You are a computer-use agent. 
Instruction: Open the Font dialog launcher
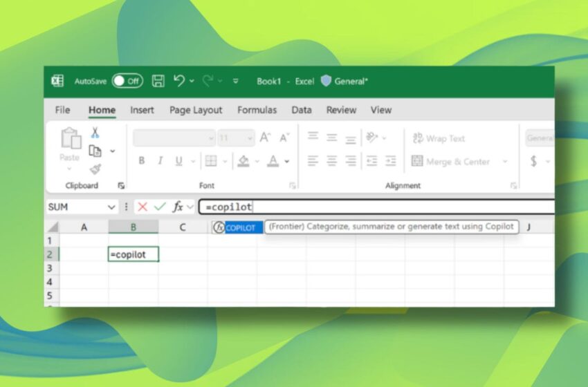(x=293, y=186)
